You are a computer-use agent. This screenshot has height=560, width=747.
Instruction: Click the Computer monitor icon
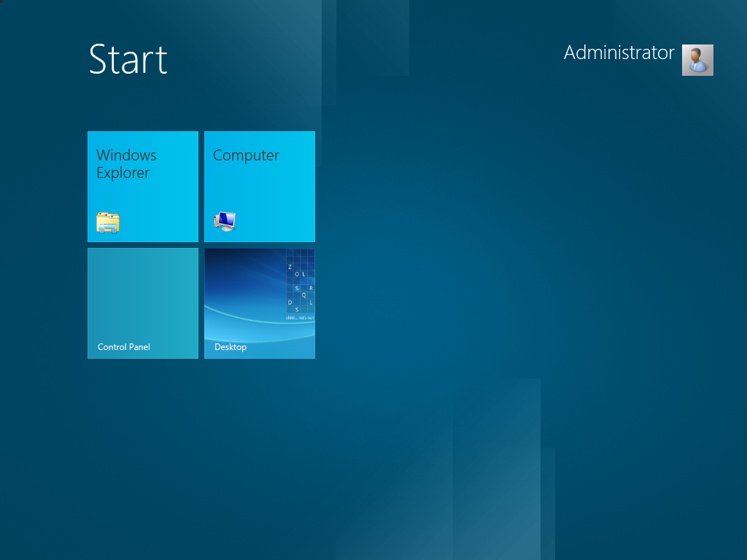pos(225,222)
